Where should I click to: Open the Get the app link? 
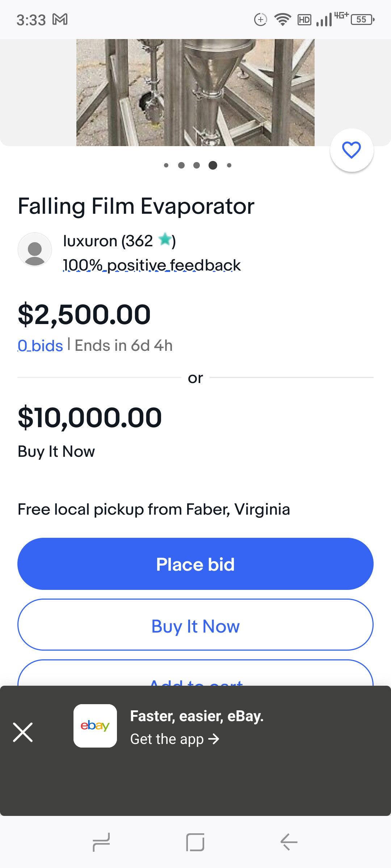coord(175,739)
